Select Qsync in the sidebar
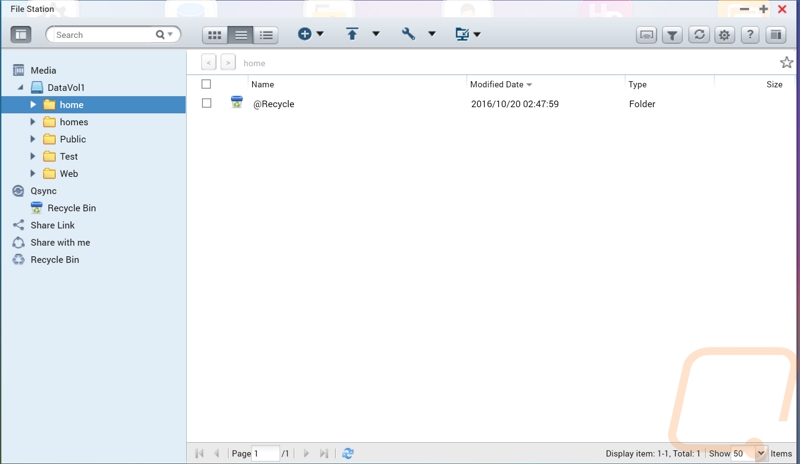Screen dimensions: 800x464 pos(43,191)
